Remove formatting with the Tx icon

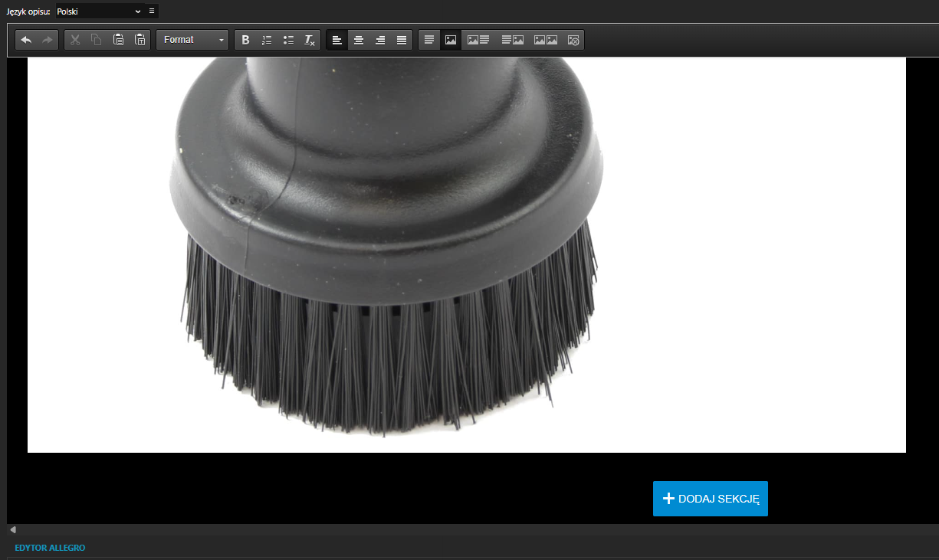(309, 40)
